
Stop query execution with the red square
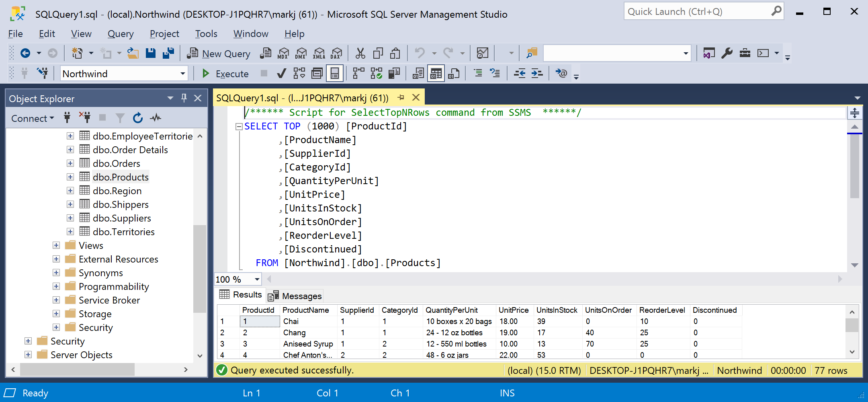264,73
